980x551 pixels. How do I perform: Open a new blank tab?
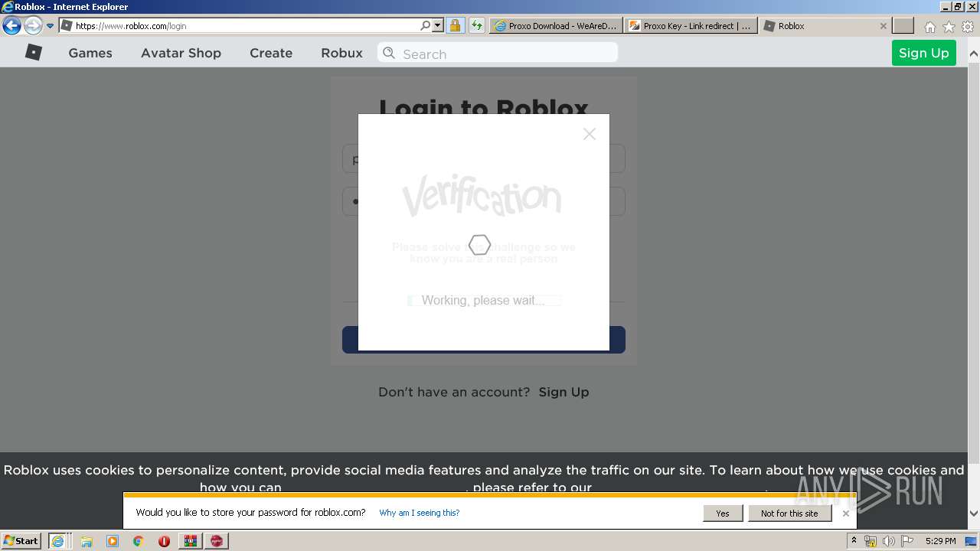(904, 25)
